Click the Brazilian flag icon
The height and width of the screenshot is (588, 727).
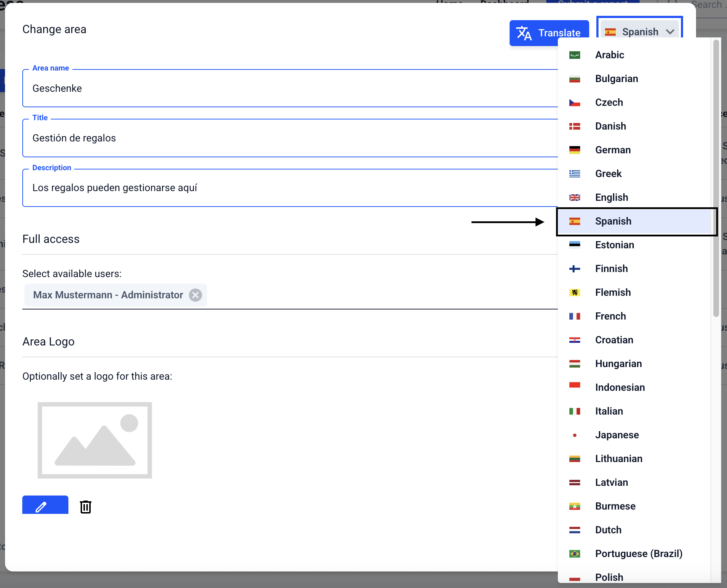(574, 554)
